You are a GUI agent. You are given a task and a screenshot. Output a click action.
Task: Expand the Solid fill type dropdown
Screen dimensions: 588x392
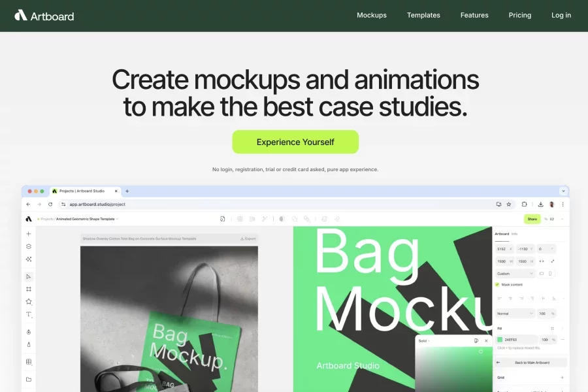(x=423, y=340)
